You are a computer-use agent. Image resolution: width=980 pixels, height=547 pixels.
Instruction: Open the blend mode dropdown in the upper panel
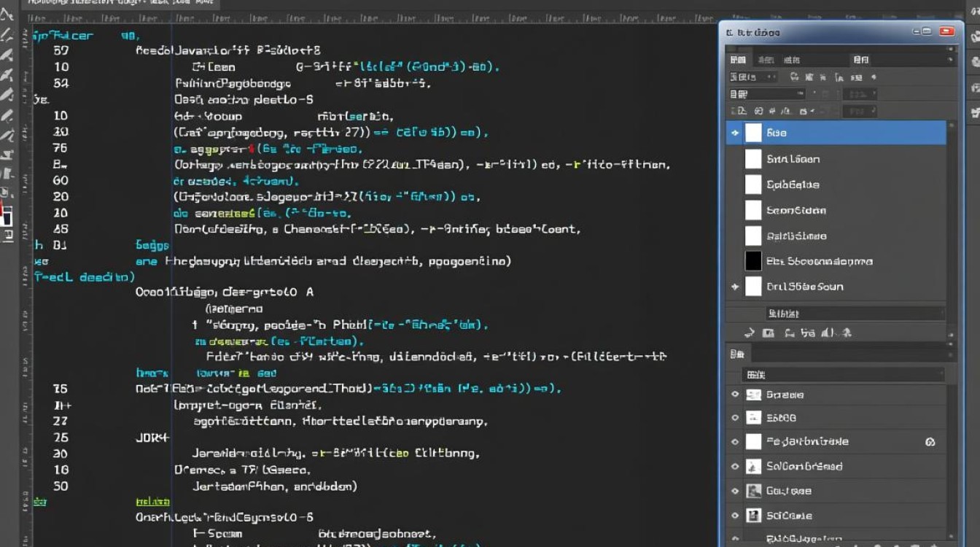(x=766, y=94)
